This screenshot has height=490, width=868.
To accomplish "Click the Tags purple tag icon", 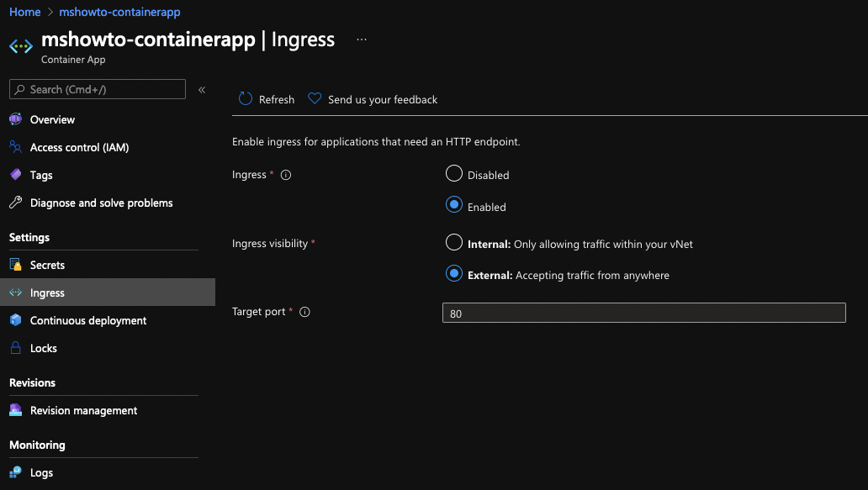I will 15,175.
